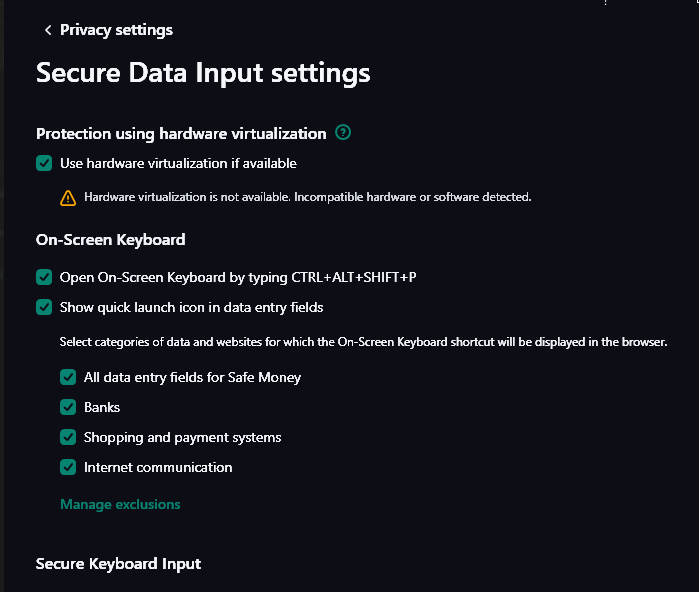Disable the quick launch icon checkbox
This screenshot has height=592, width=699.
point(44,307)
